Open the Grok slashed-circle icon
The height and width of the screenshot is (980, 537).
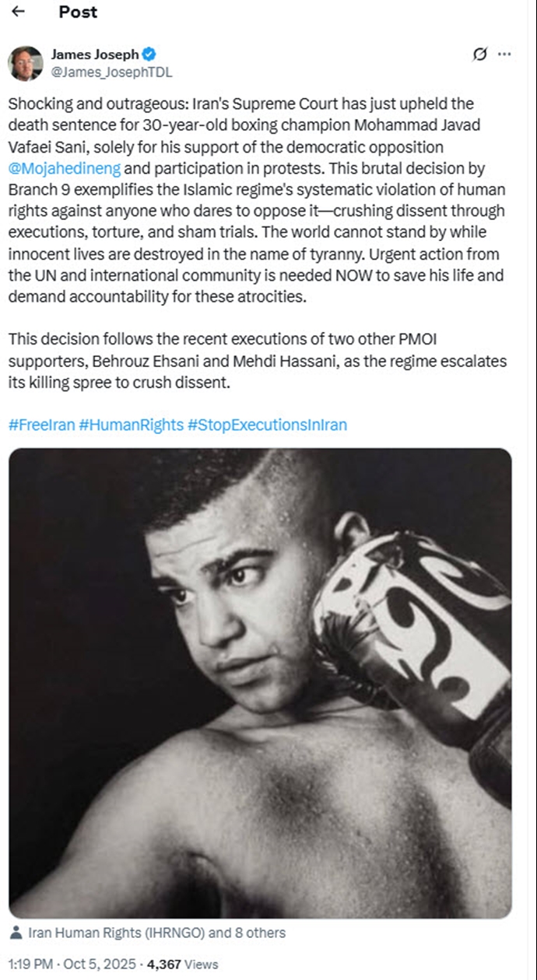[480, 54]
